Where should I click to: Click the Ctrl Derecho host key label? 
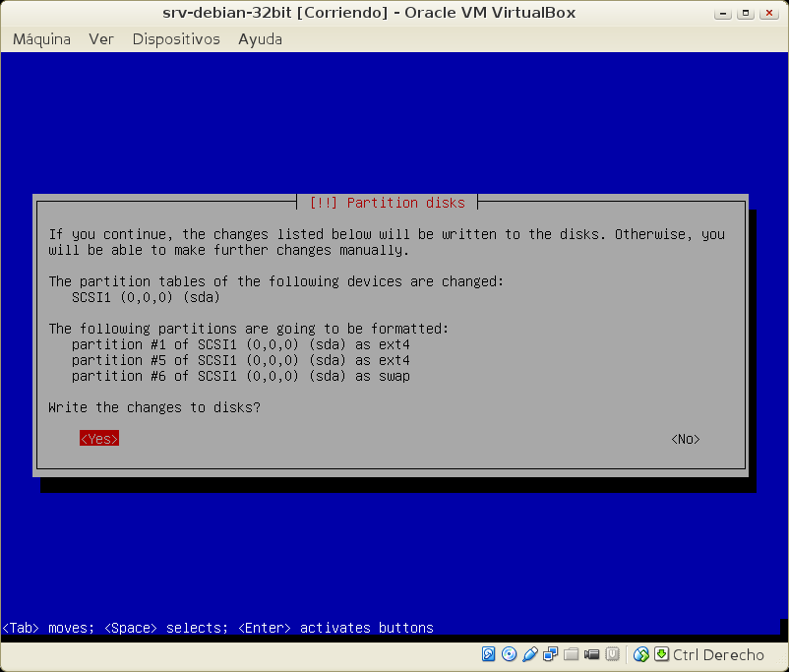(x=718, y=654)
